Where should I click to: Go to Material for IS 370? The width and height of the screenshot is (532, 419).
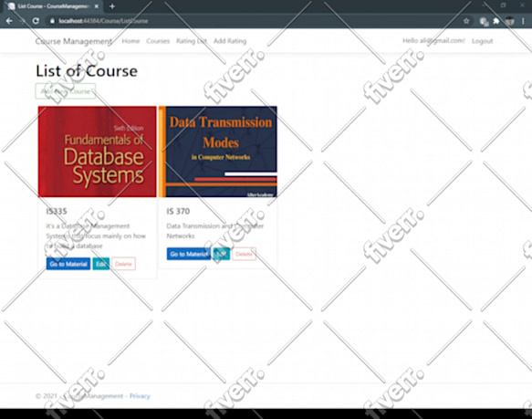189,254
